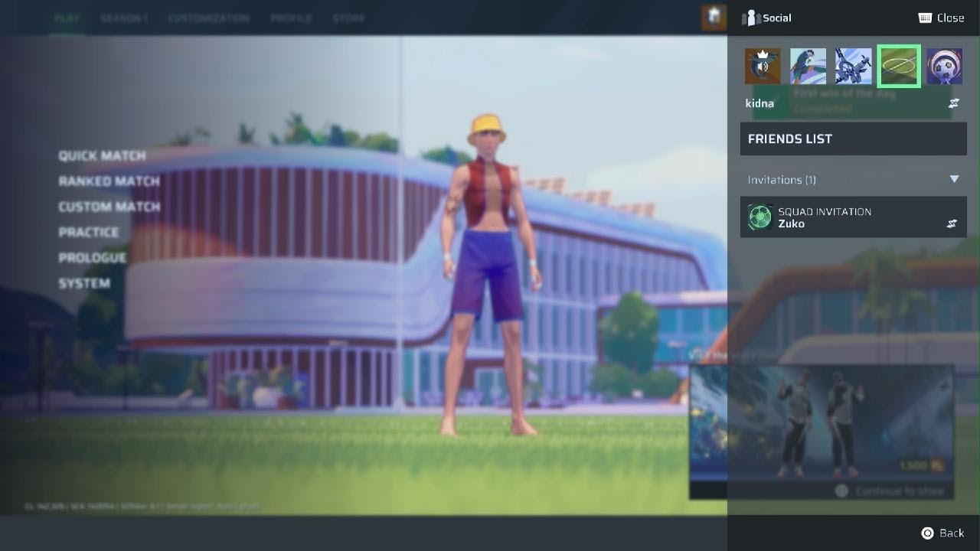
Task: Click Continue to store
Action: (900, 491)
